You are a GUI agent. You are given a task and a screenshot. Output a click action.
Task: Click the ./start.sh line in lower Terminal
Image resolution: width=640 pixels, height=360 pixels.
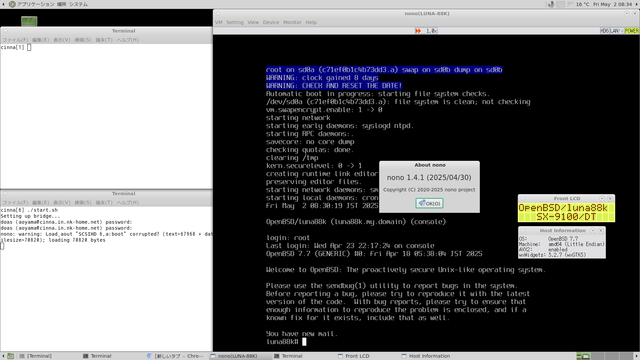click(x=29, y=210)
